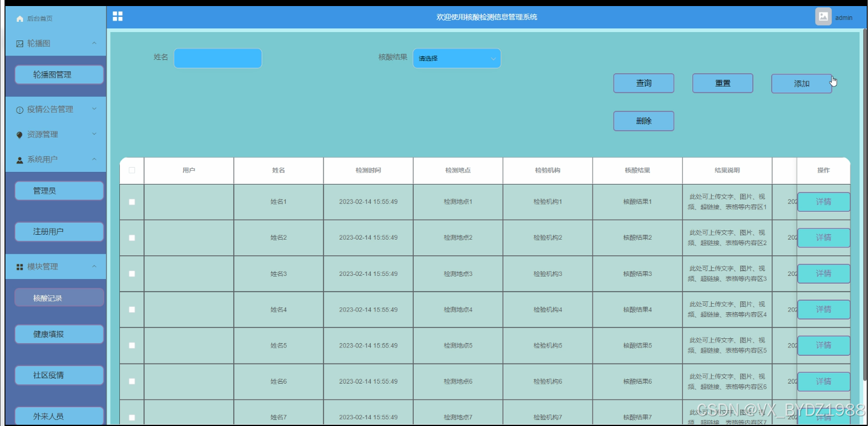Screen dimensions: 868x426
Task: Expand the 资源管理 menu chevron
Action: pyautogui.click(x=94, y=135)
